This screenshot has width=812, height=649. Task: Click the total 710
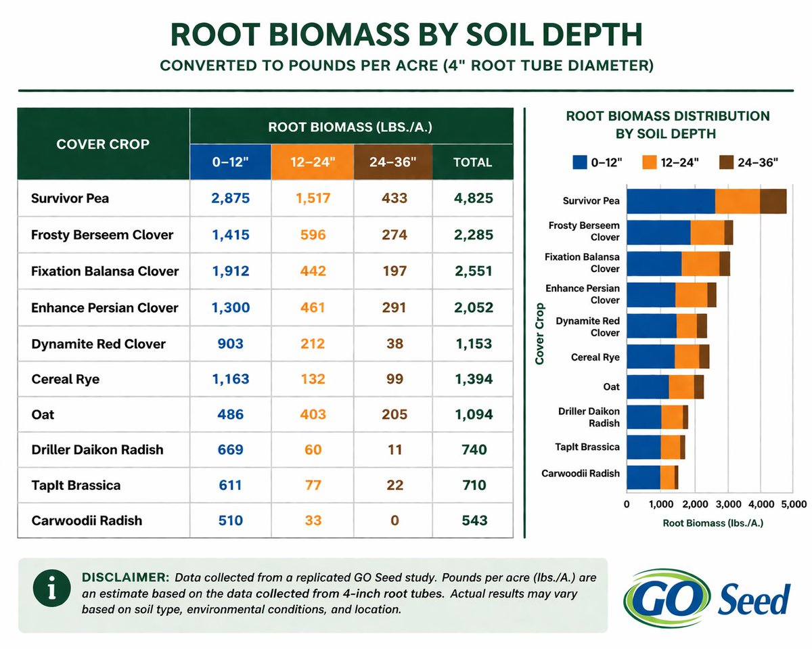point(473,485)
